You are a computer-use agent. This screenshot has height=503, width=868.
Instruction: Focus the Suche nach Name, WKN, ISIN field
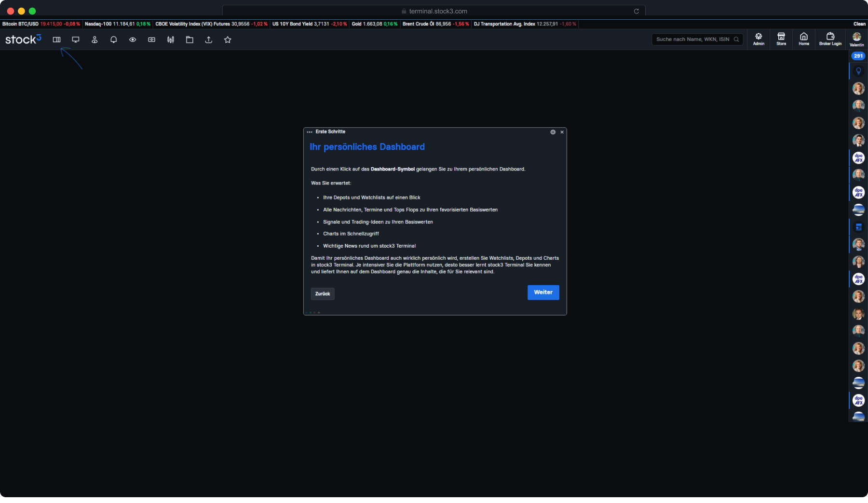coord(697,40)
